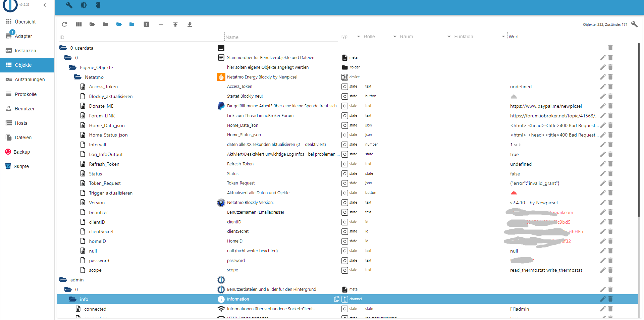The image size is (644, 320).
Task: Select the Objekte sidebar entry
Action: coord(28,65)
